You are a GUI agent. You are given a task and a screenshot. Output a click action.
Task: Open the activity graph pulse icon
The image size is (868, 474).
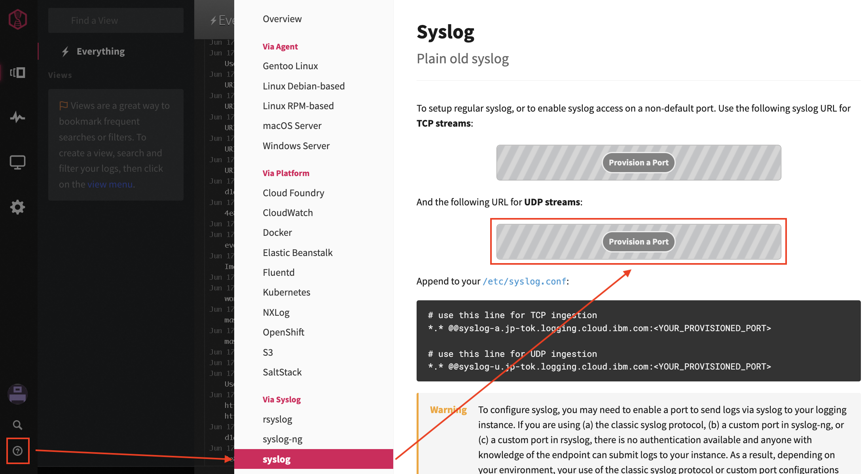tap(18, 117)
